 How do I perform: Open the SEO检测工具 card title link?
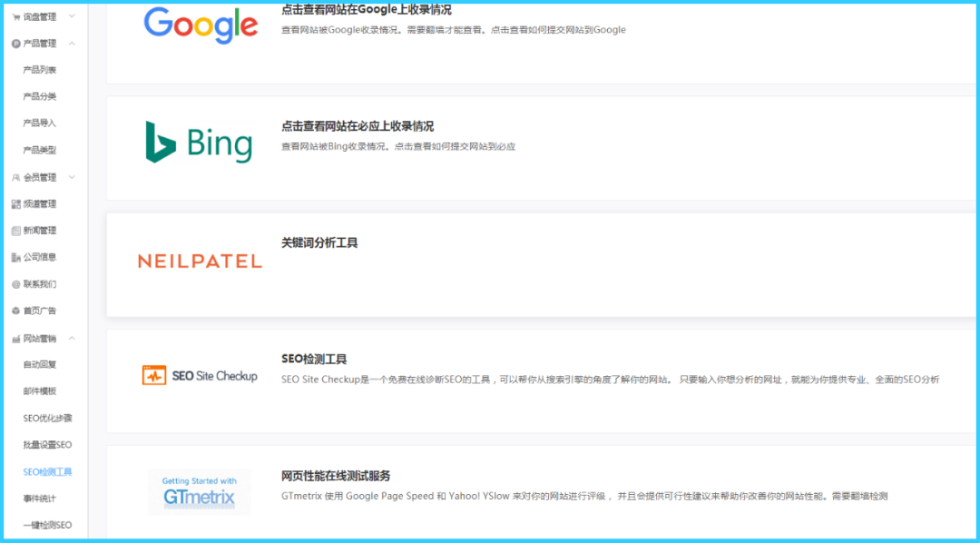314,359
